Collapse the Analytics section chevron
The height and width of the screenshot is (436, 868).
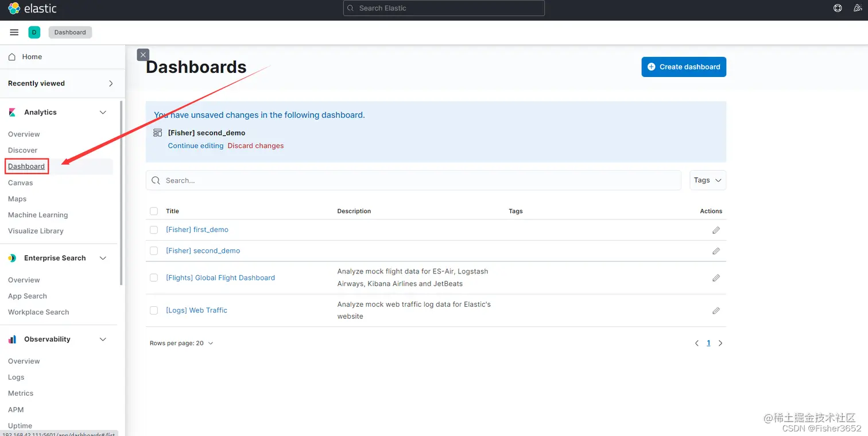[103, 113]
